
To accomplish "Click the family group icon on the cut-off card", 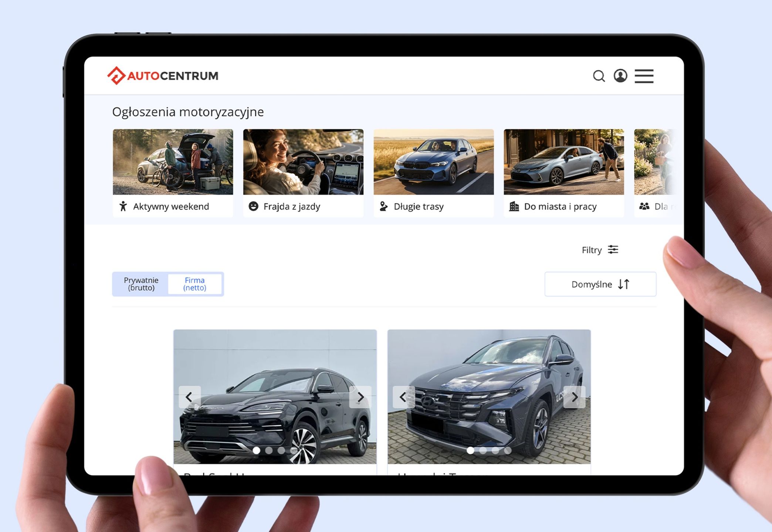I will click(644, 206).
